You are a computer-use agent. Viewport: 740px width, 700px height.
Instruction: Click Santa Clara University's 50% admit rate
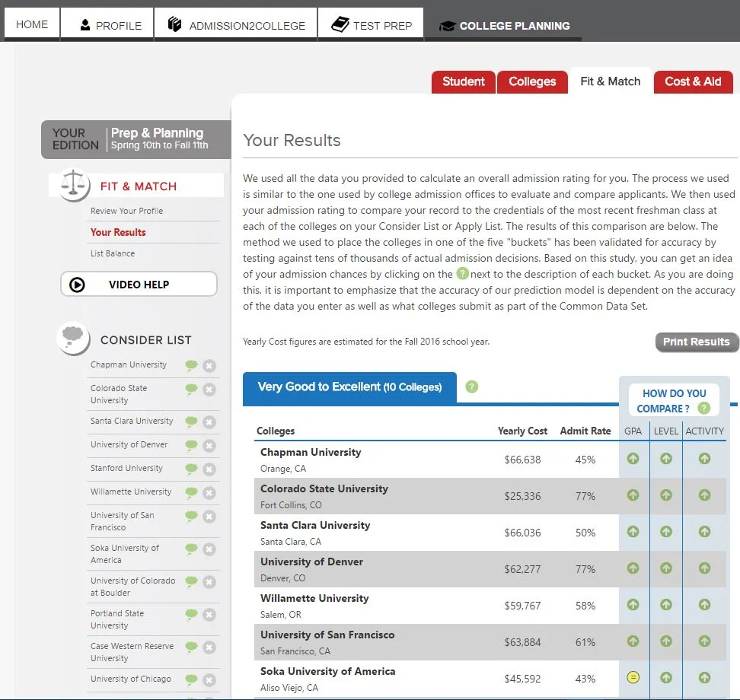585,533
